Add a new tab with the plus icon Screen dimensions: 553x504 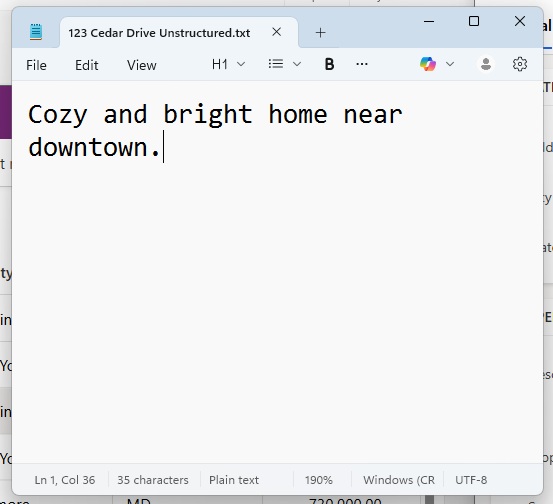tap(320, 33)
